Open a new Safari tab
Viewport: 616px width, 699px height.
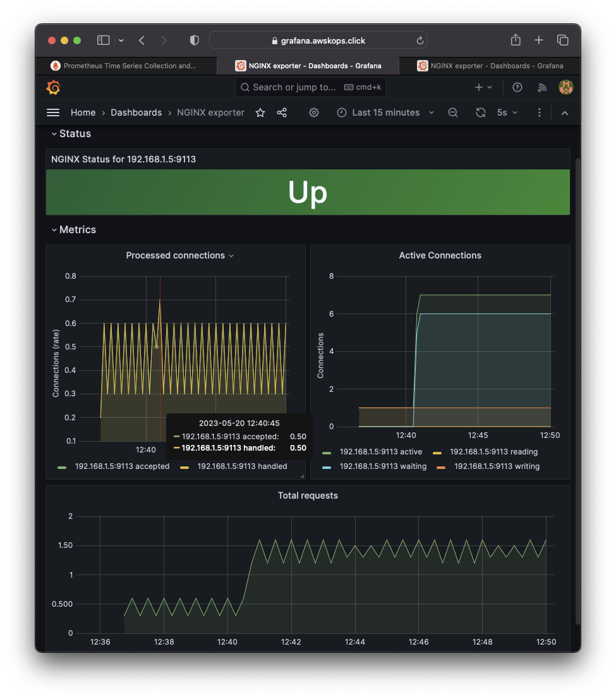538,40
